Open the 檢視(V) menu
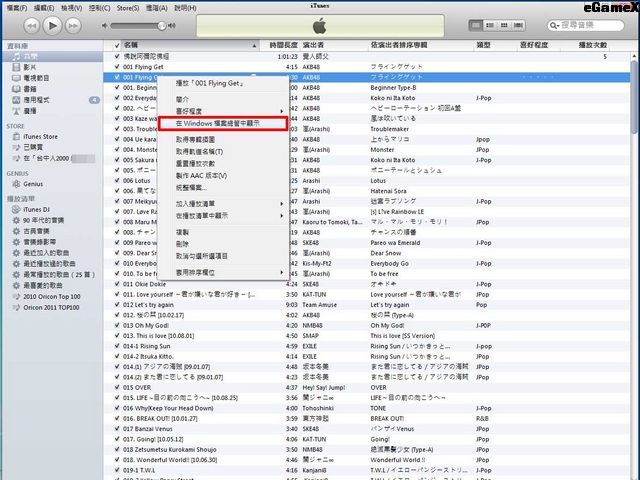 coord(71,8)
